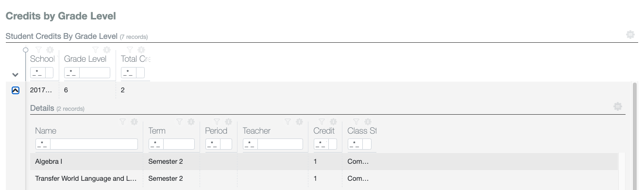Collapse the expanded grade 6 row

pyautogui.click(x=15, y=90)
